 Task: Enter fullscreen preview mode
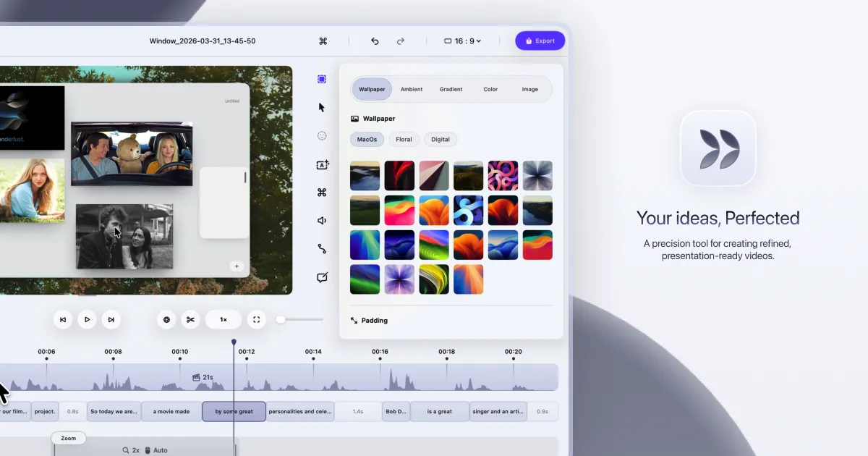point(256,319)
